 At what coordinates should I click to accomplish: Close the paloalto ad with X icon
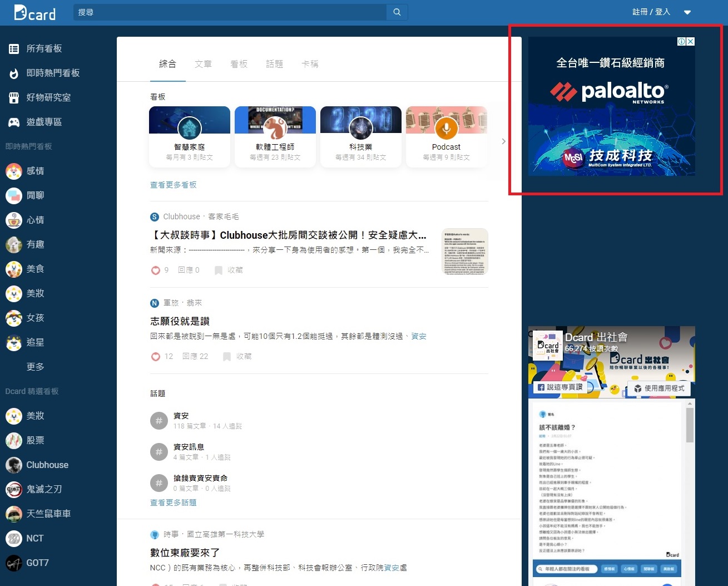click(x=690, y=42)
